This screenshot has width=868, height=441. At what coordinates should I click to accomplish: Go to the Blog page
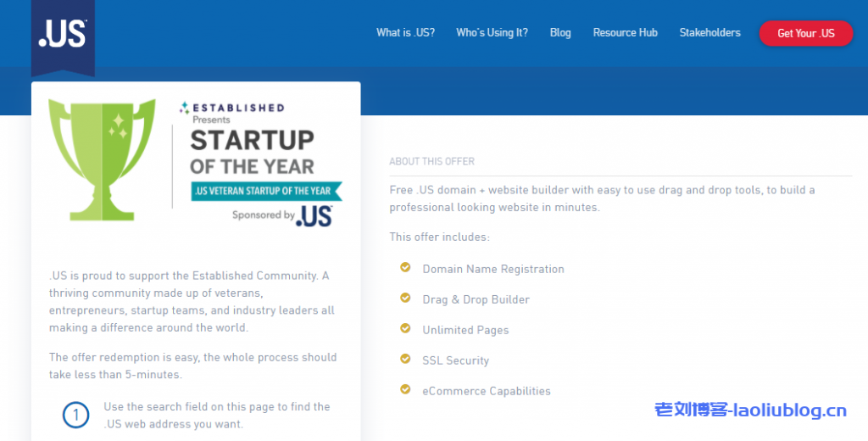click(x=560, y=33)
